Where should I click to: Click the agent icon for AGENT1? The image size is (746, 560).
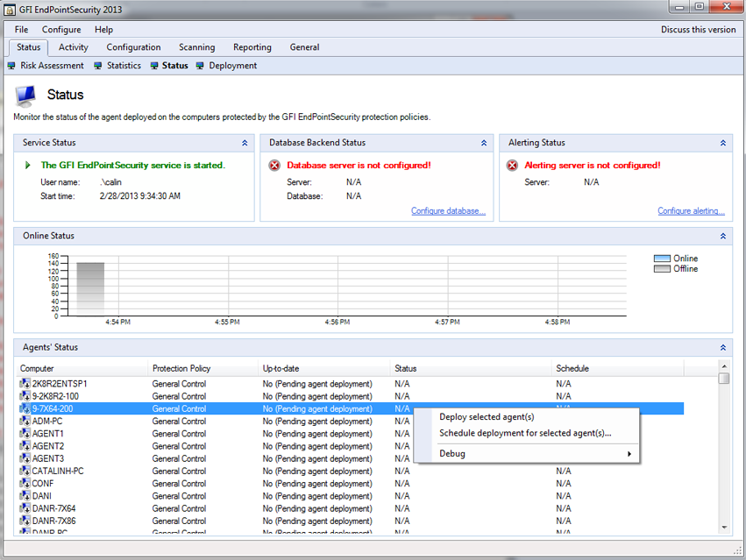pos(25,434)
